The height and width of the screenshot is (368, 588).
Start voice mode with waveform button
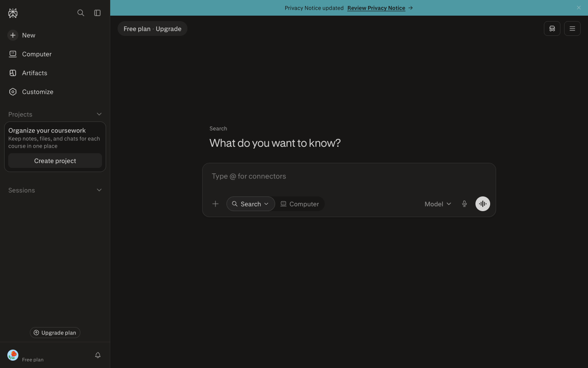click(x=483, y=204)
